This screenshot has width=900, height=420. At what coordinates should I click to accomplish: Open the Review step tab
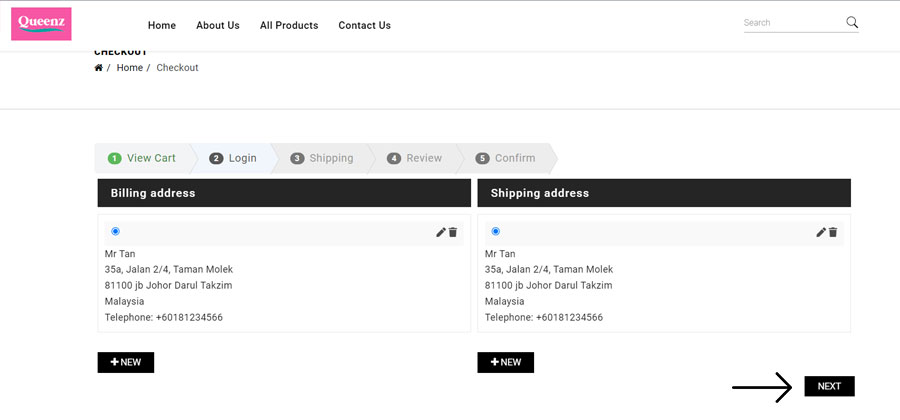tap(414, 158)
